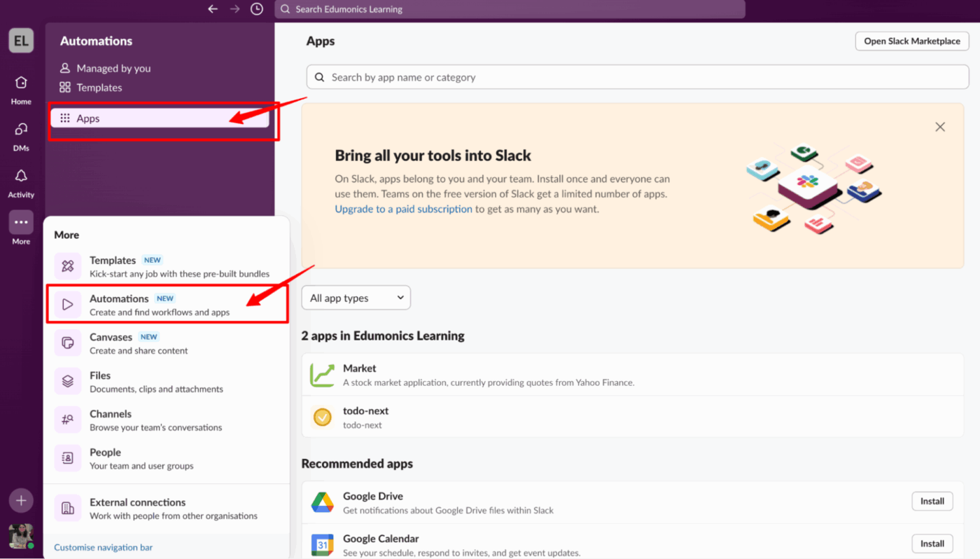Open the All app types dropdown

pos(356,298)
